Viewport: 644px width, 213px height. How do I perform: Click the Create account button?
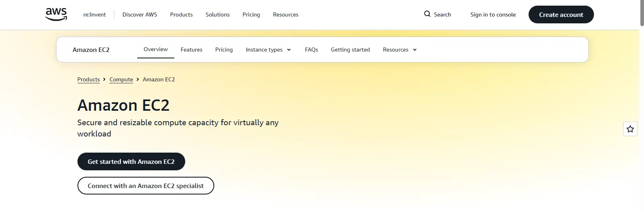(561, 14)
